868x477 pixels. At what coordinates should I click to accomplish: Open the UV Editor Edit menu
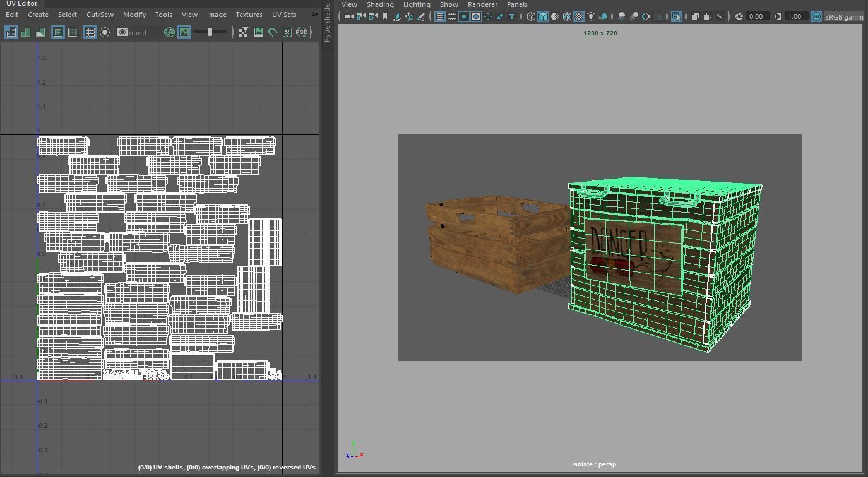click(x=12, y=15)
